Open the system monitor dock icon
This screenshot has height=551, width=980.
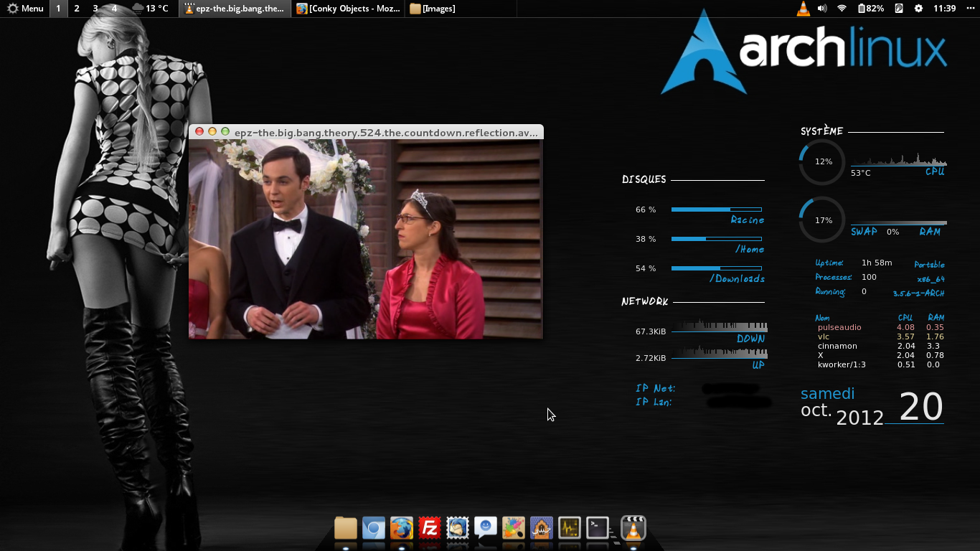click(x=570, y=528)
